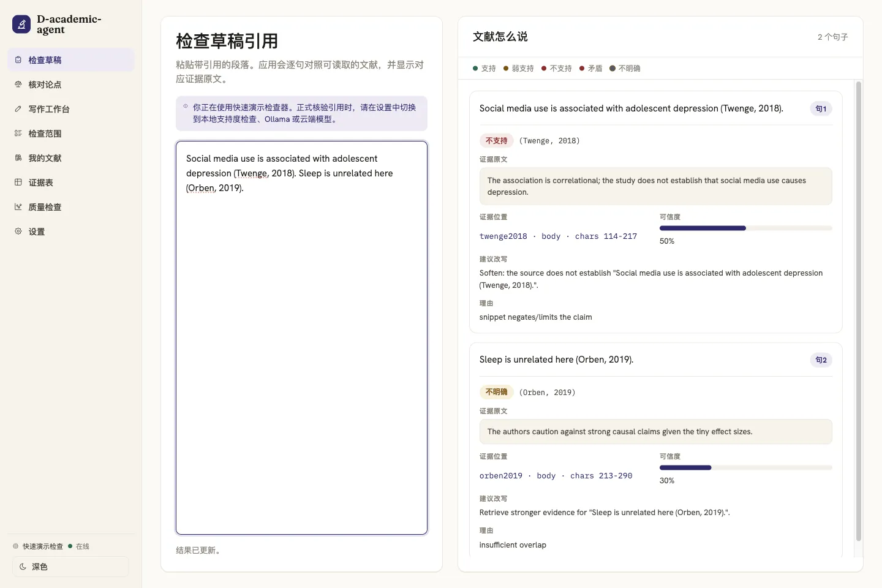Click the 证据表 table icon
The width and height of the screenshot is (882, 588).
coord(18,183)
